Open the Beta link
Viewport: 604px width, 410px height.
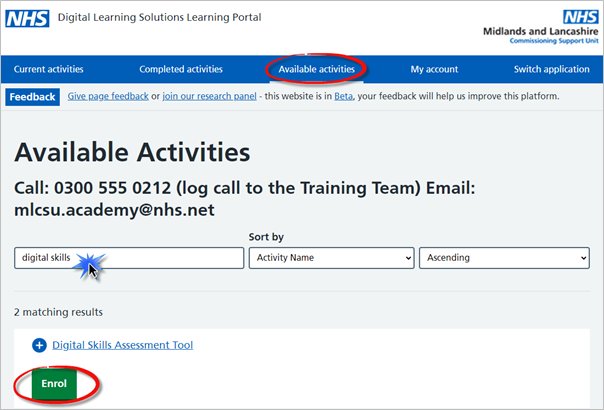tap(343, 96)
